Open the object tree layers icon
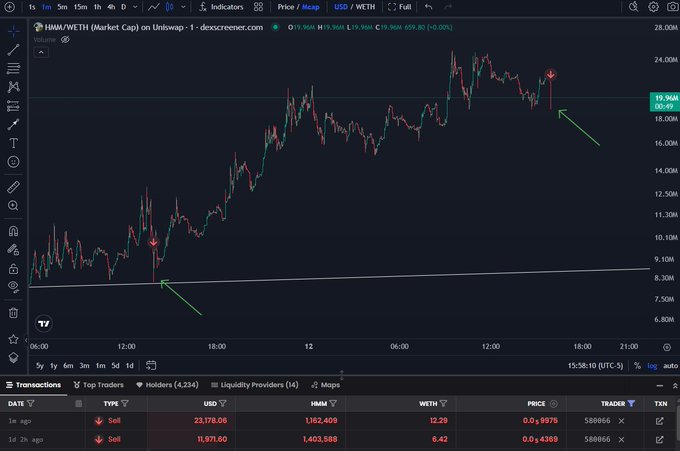Viewport: 680px width, 451px height. [x=13, y=358]
